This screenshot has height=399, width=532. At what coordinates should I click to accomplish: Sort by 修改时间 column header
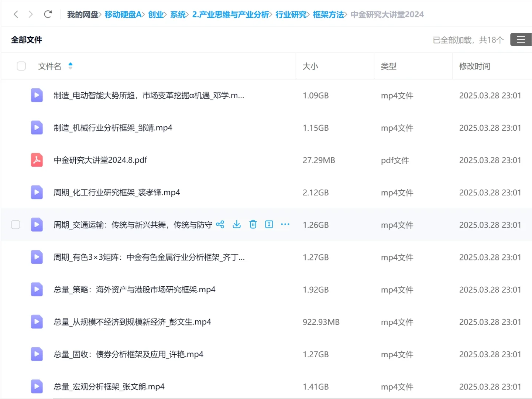point(474,66)
